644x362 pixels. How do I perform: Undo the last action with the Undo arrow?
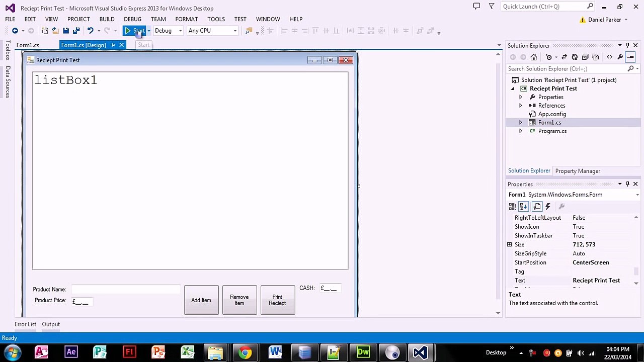pos(90,31)
